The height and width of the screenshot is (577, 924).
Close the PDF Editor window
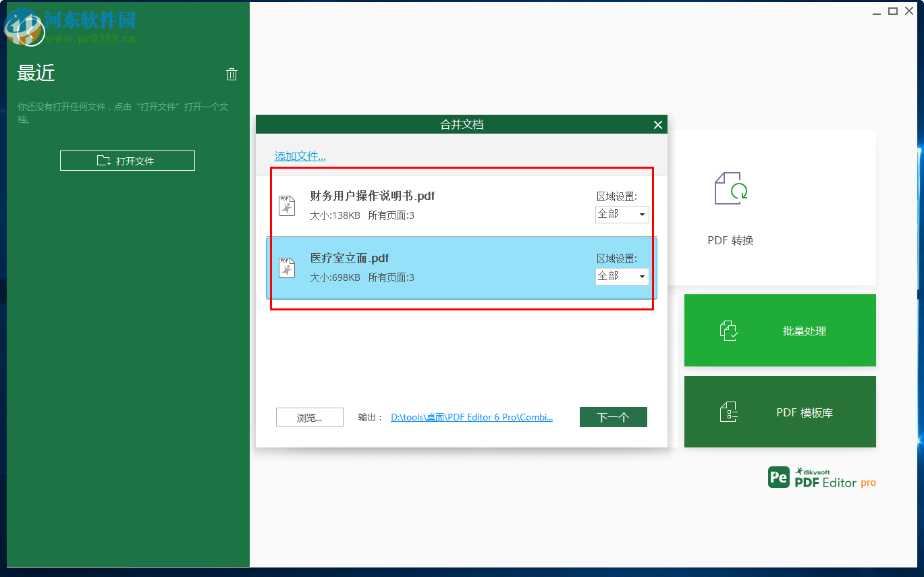(x=908, y=11)
